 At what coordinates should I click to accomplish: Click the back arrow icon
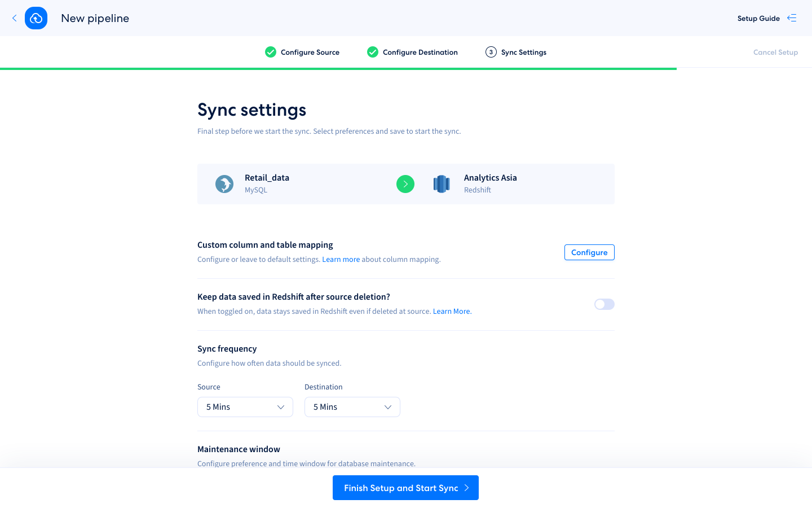click(15, 18)
